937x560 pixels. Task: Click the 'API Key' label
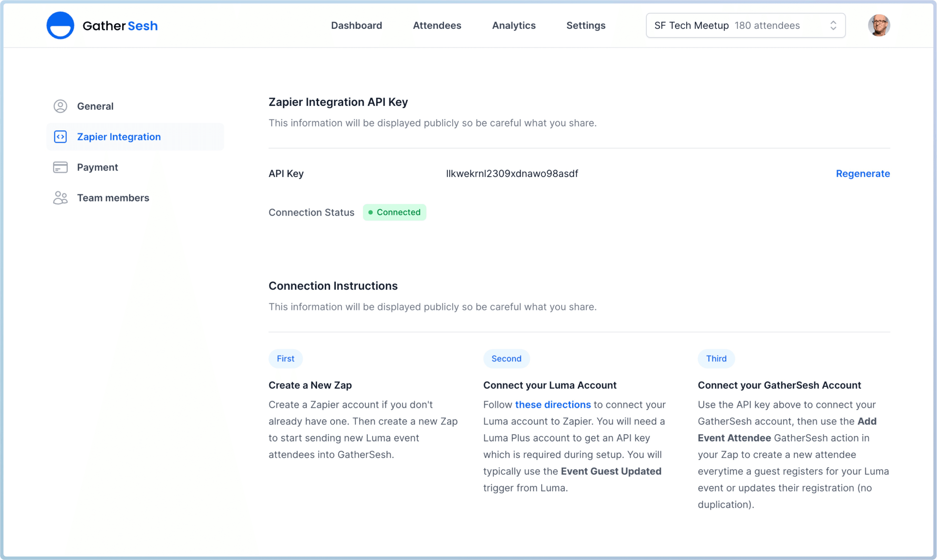pyautogui.click(x=286, y=174)
